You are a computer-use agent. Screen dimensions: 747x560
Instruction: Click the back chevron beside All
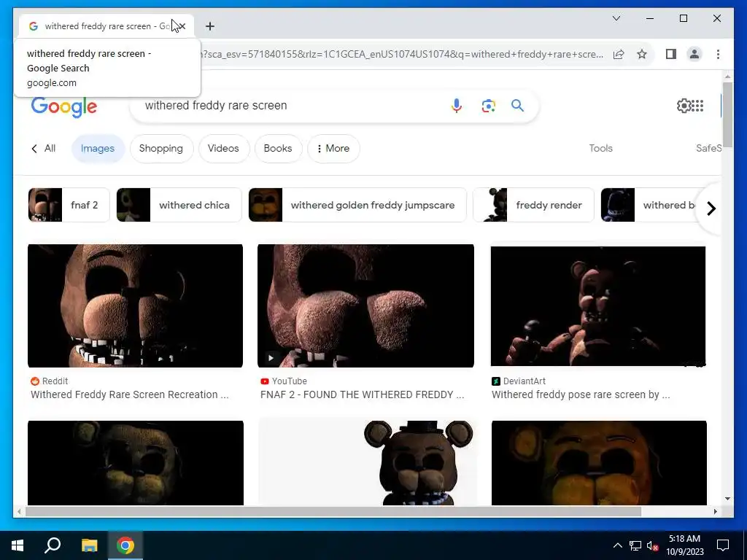tap(34, 149)
